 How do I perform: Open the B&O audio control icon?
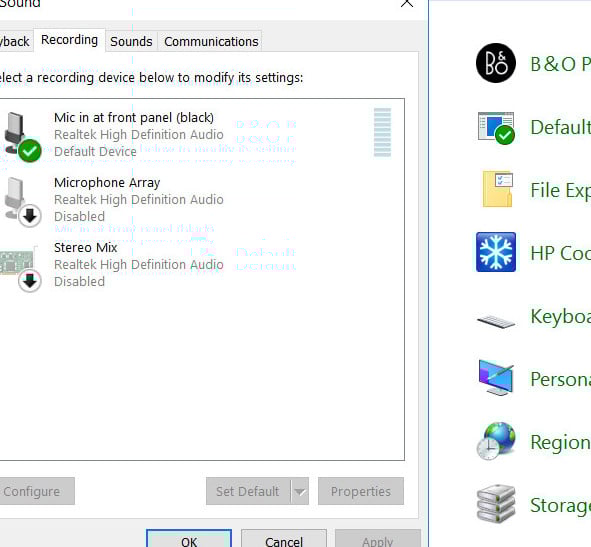point(496,63)
